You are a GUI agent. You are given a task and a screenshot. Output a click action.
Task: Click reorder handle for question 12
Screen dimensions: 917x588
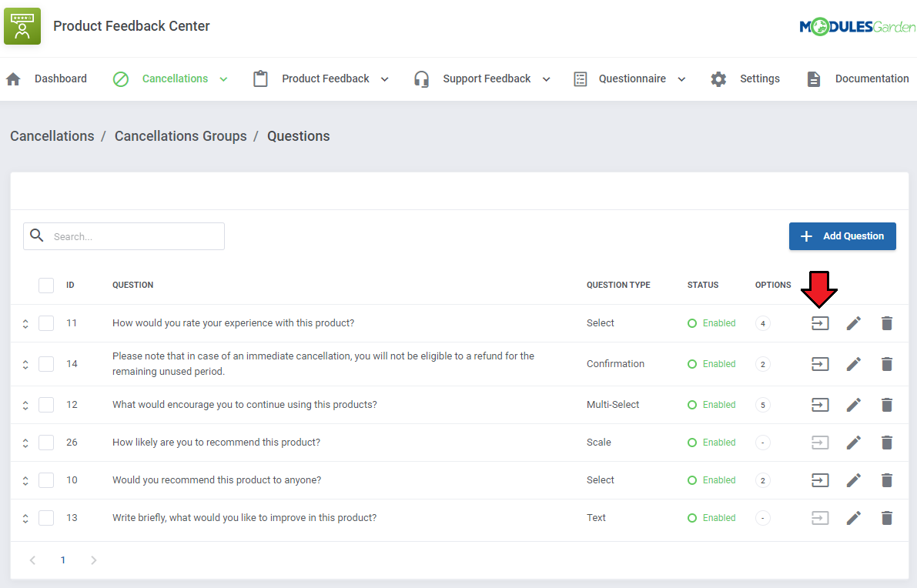25,405
